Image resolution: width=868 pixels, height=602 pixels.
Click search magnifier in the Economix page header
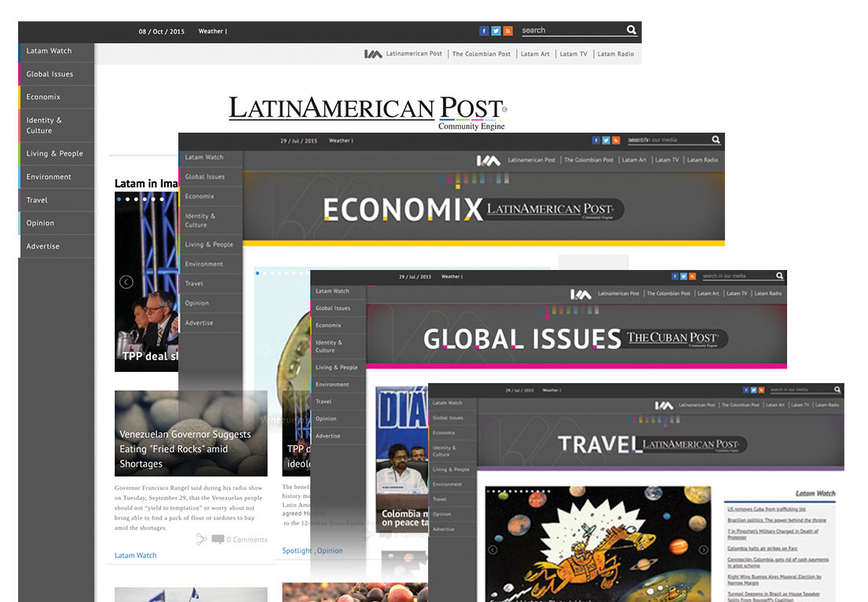[716, 140]
